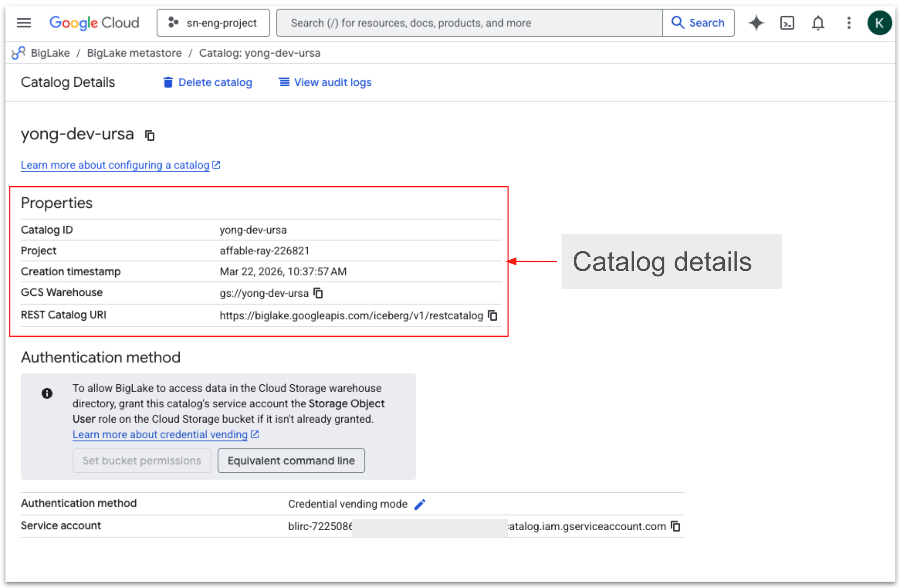902x588 pixels.
Task: Click the Gemini sparkle assistant icon
Action: tap(756, 23)
